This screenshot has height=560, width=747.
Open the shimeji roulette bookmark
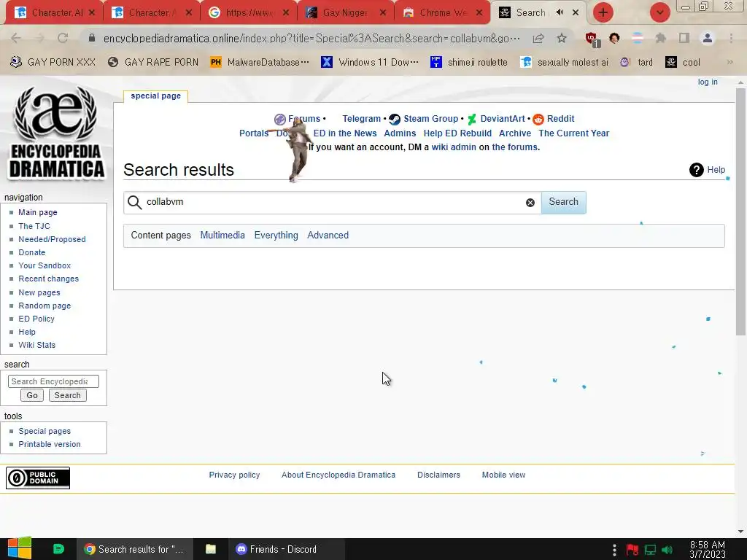pyautogui.click(x=469, y=62)
